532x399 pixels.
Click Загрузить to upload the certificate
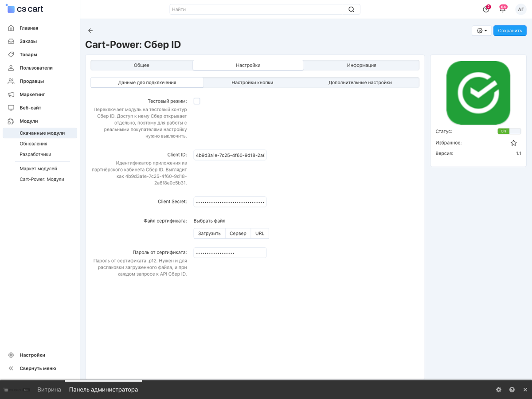[x=209, y=234]
